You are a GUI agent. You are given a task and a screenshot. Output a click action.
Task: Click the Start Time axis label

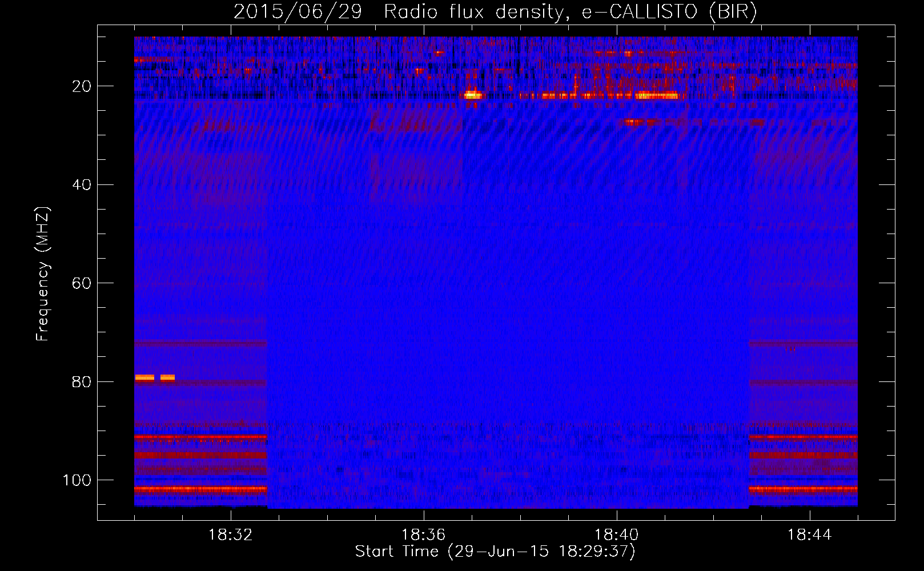pos(495,552)
